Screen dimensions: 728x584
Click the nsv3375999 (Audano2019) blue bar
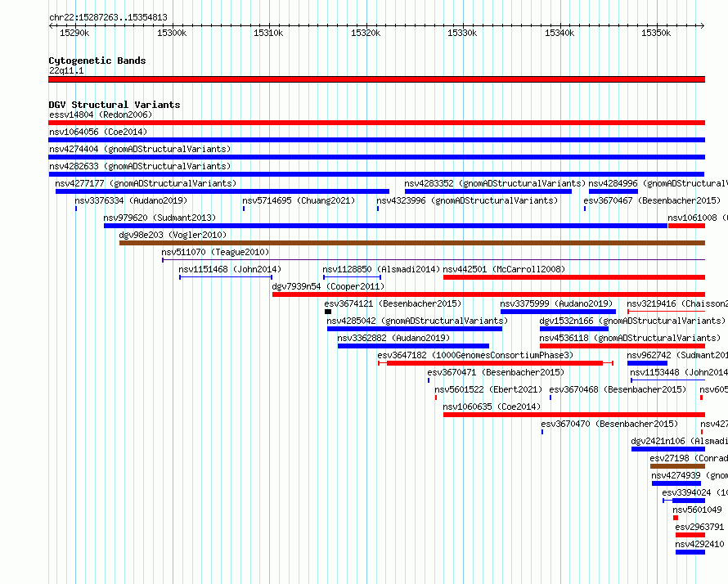(558, 312)
